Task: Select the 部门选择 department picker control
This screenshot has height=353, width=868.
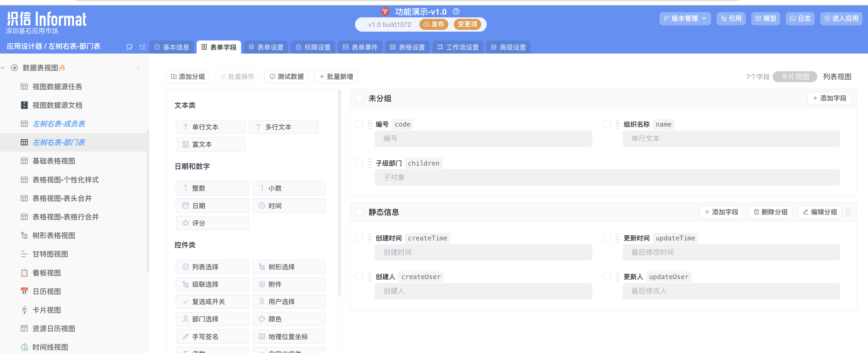Action: (x=212, y=319)
